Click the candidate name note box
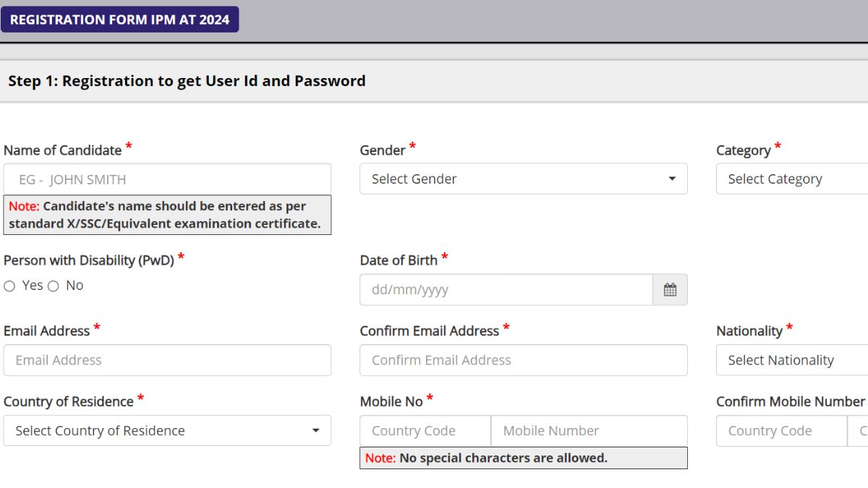 click(x=167, y=215)
